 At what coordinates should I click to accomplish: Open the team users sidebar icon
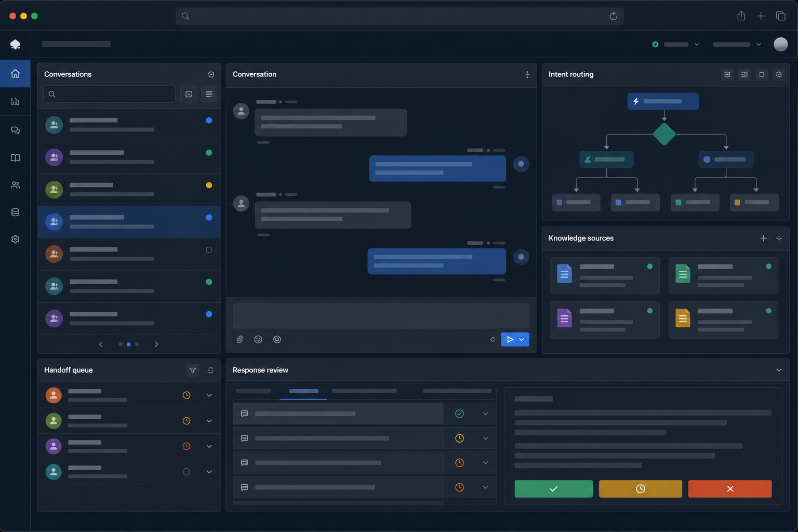pyautogui.click(x=15, y=185)
